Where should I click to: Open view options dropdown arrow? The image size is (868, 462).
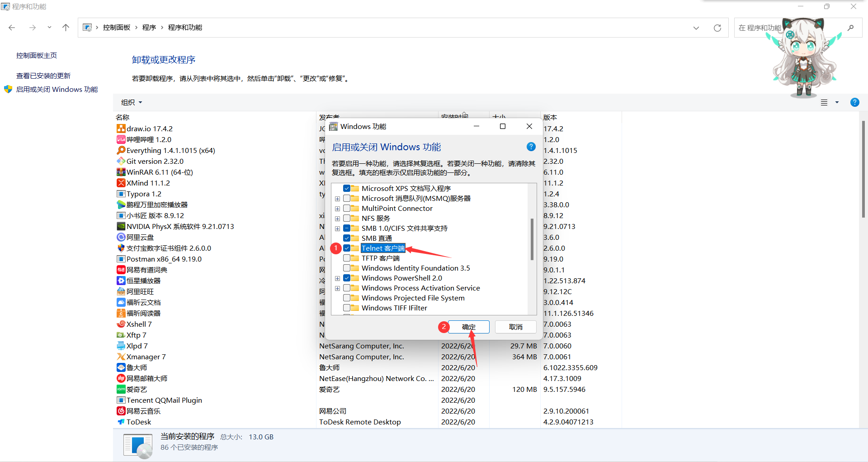pos(837,102)
